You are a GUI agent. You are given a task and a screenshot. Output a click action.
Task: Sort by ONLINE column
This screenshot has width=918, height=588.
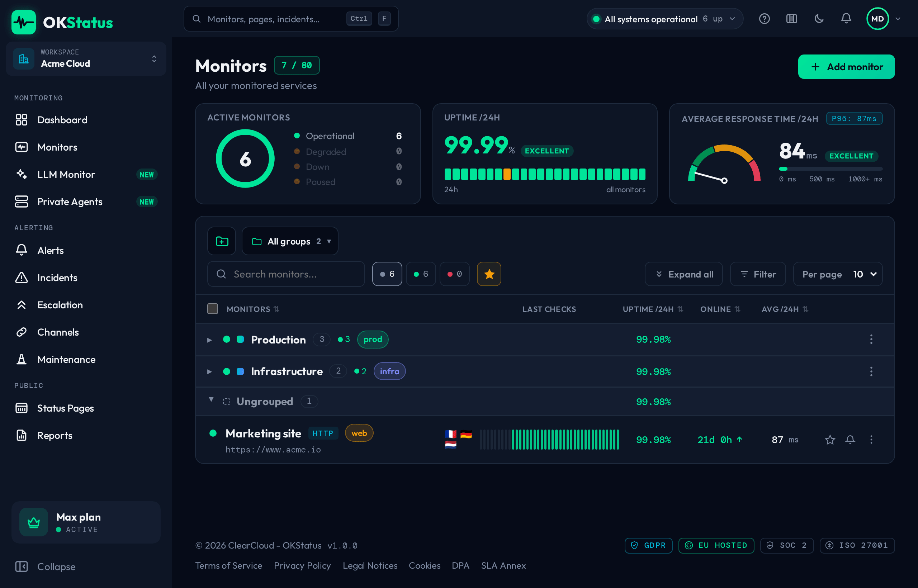click(x=720, y=309)
